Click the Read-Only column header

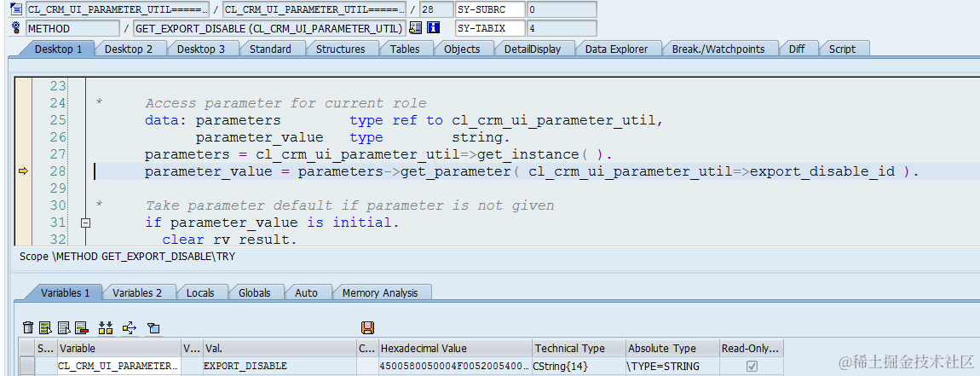[752, 349]
